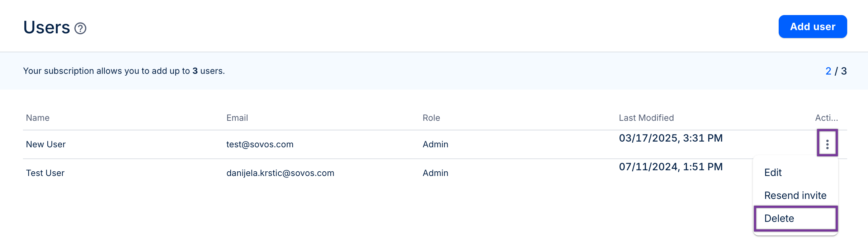Click the Admin role for New User

coord(435,144)
